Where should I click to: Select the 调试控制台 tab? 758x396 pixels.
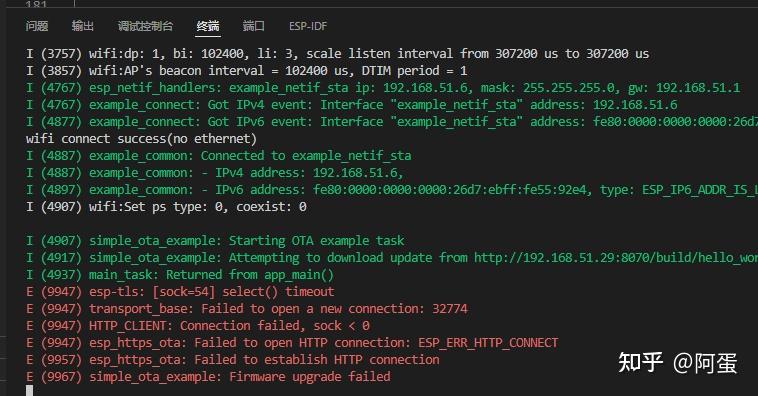[145, 26]
